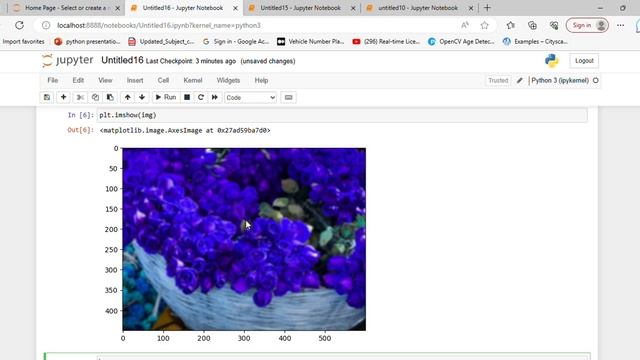640x360 pixels.
Task: Click the Jupyter logo
Action: [68, 60]
